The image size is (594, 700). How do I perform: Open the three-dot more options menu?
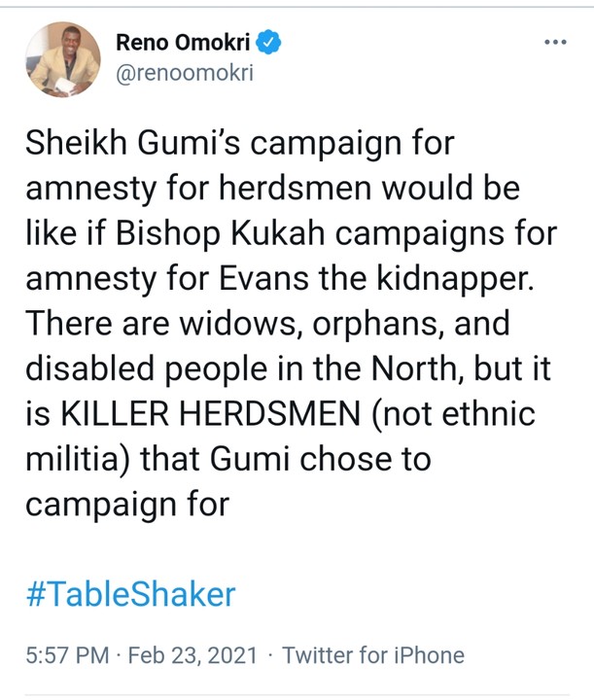tap(554, 43)
